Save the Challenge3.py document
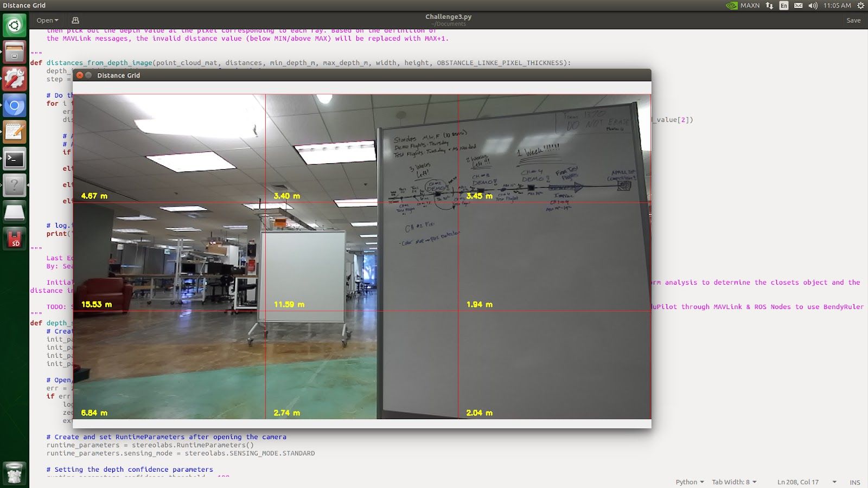Viewport: 868px width, 488px height. point(853,21)
